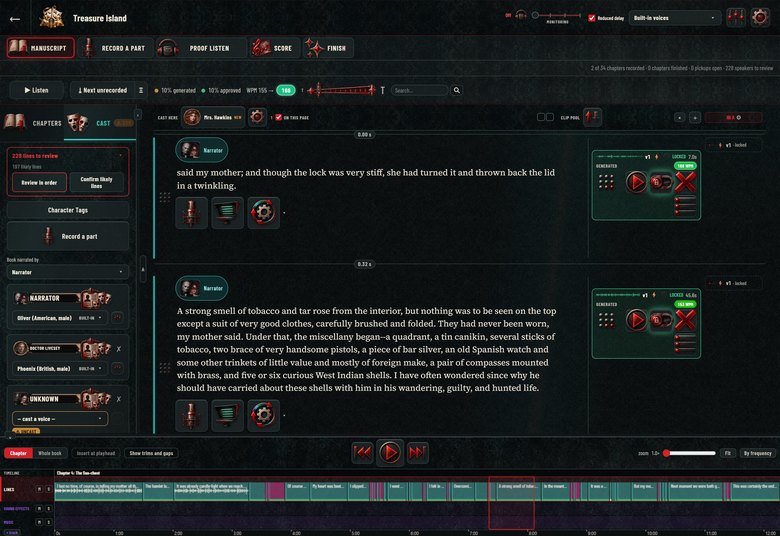Expand the 228 lines to review chevron
The image size is (780, 536).
click(x=121, y=156)
